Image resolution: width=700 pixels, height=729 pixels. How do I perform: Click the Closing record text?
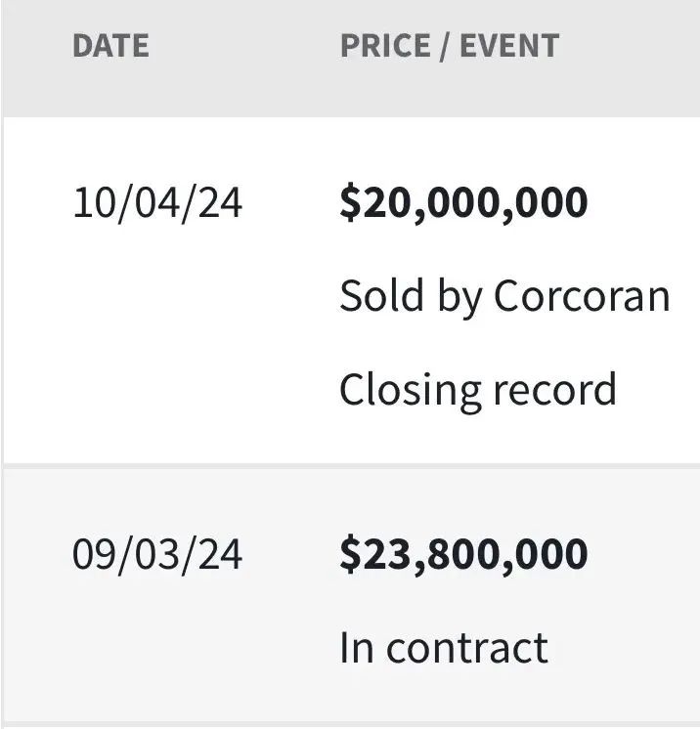[477, 389]
